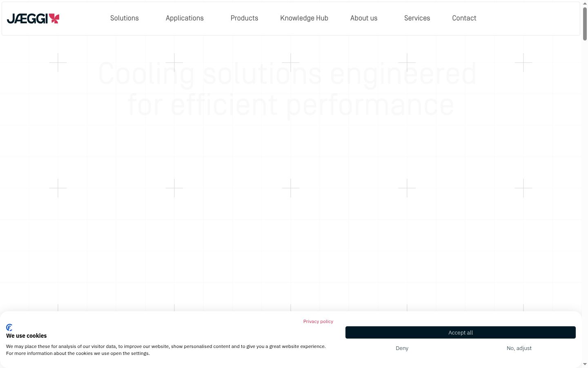Open the Products menu

click(x=244, y=18)
